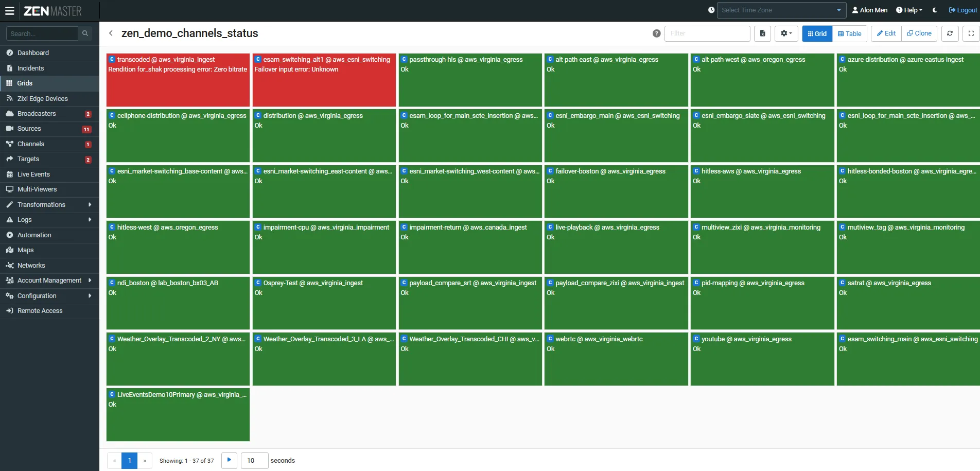980x471 pixels.
Task: Open the gear settings dropdown
Action: [786, 33]
